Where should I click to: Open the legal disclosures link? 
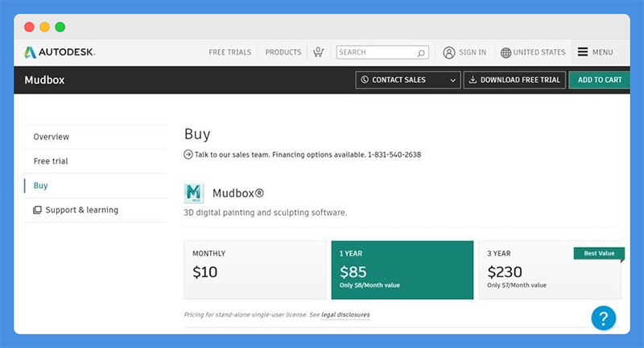pyautogui.click(x=345, y=315)
